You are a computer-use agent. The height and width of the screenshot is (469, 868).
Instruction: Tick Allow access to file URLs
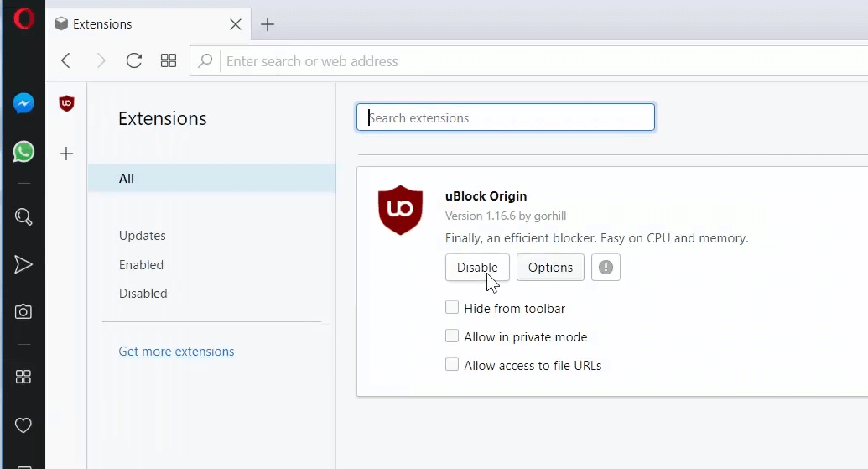click(x=452, y=364)
